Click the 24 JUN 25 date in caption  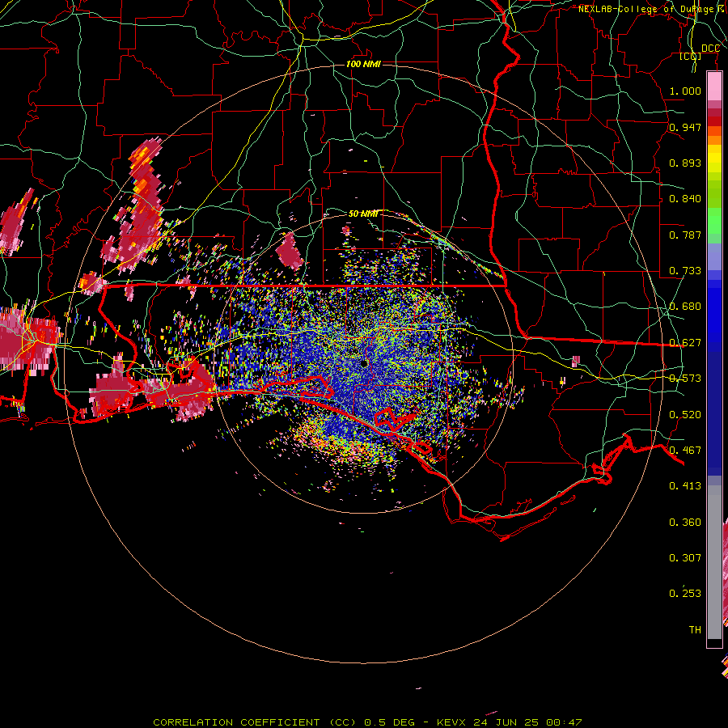[506, 722]
